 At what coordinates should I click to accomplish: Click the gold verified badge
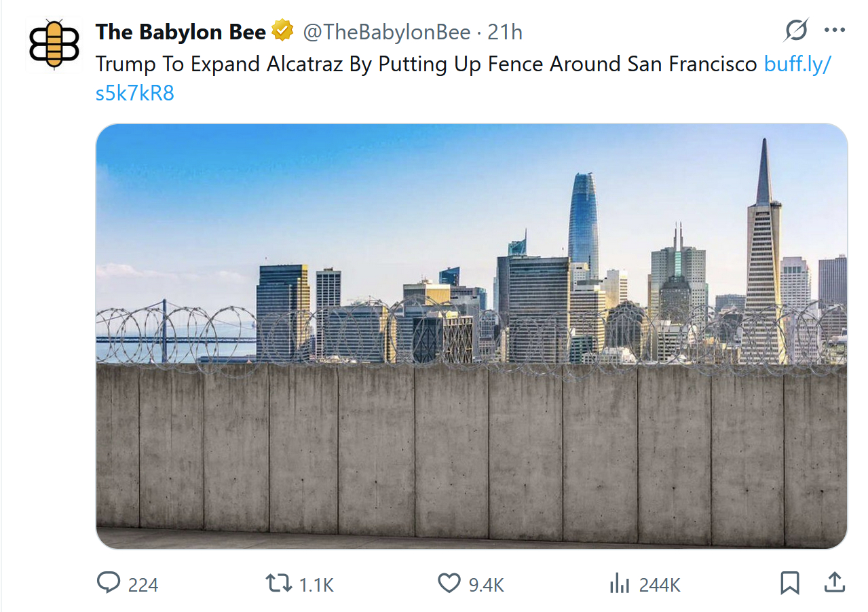click(283, 31)
